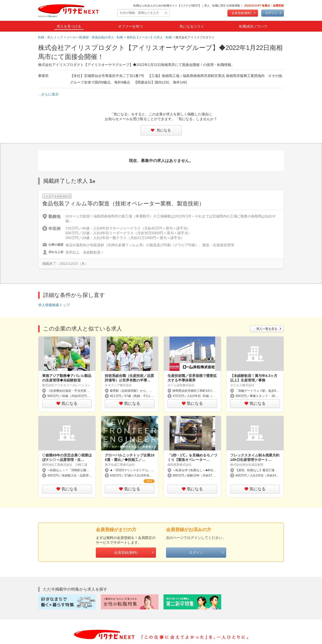Click red 会員登録(無料) button in member box
The width and height of the screenshot is (322, 644).
[x=126, y=552]
